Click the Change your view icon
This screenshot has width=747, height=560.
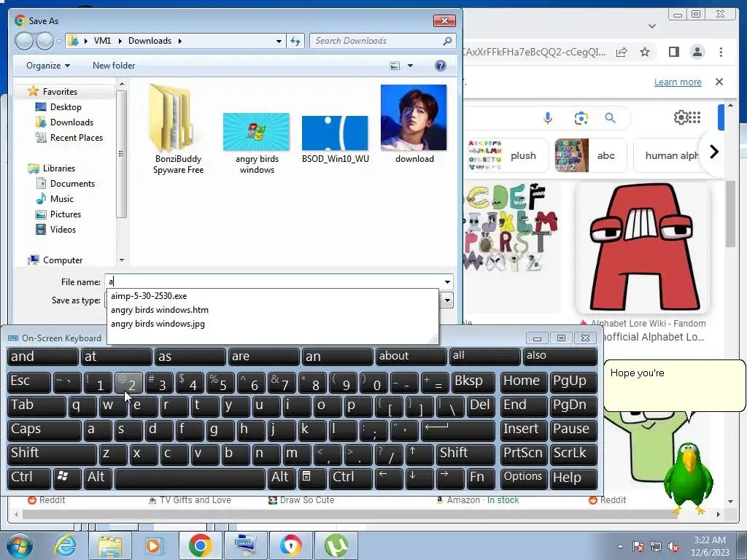click(x=395, y=66)
